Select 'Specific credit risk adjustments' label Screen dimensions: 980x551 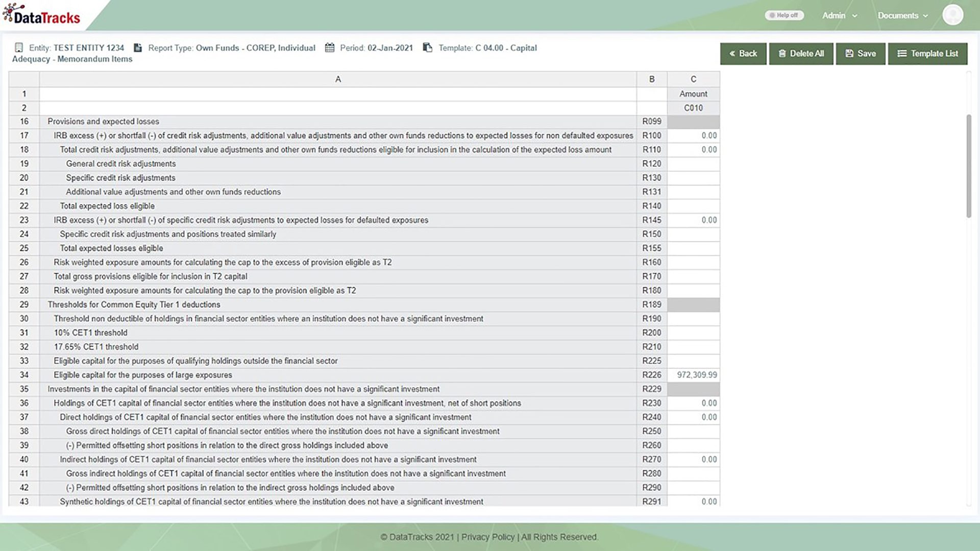tap(120, 178)
